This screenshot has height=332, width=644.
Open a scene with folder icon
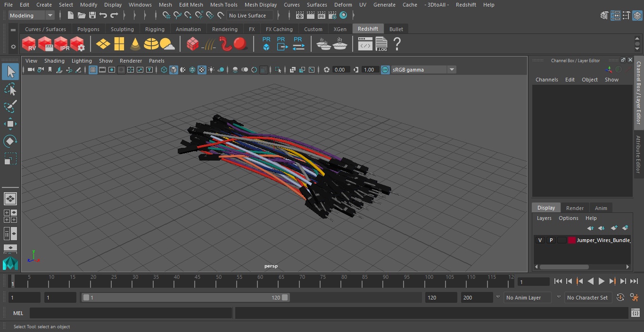82,16
